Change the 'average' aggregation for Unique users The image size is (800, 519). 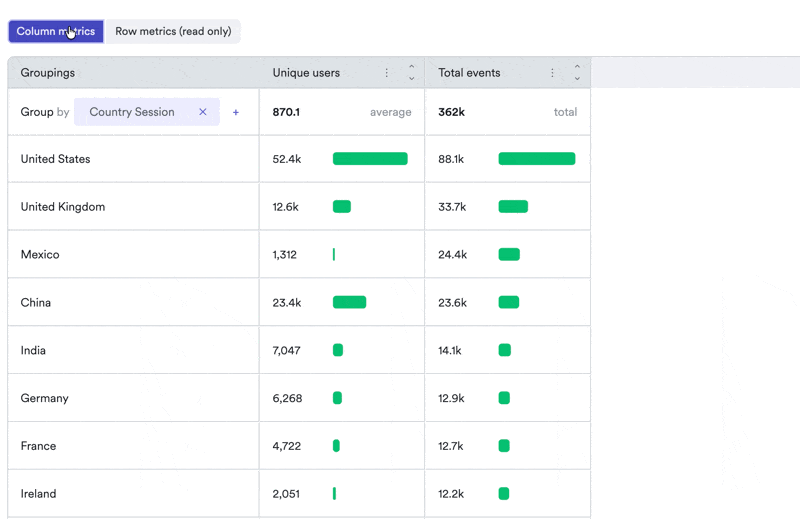(x=390, y=112)
